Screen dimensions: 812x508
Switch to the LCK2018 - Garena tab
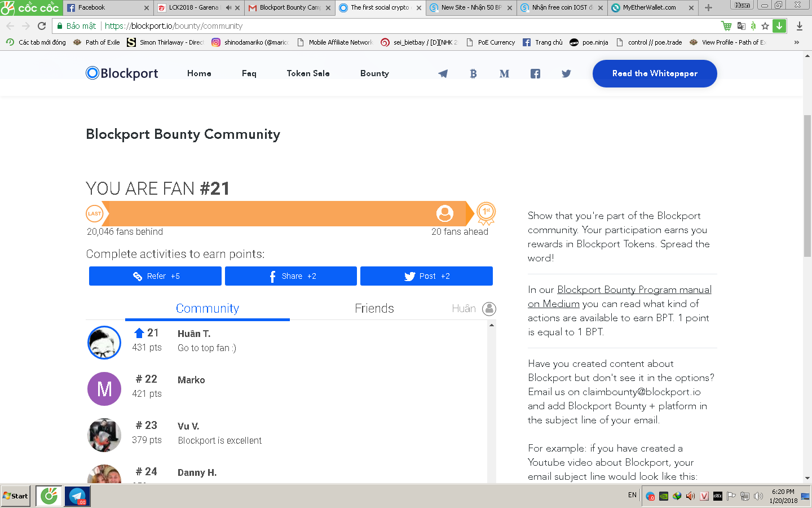coord(198,8)
